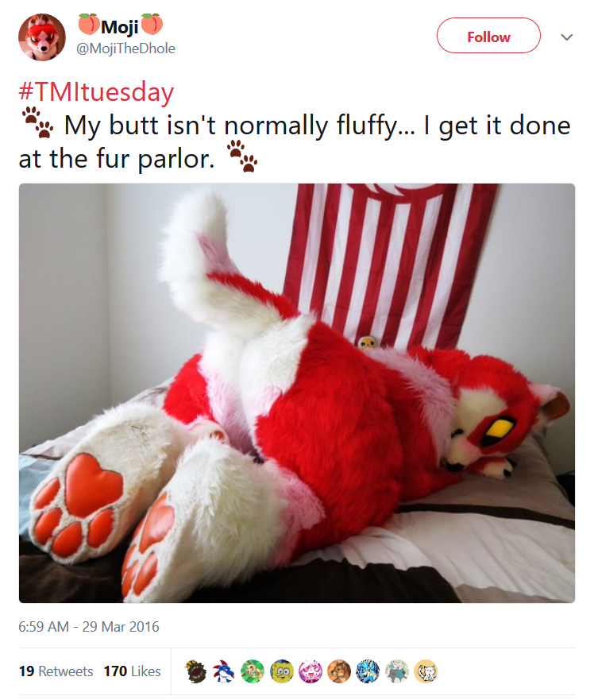
Task: Open the #TMItuesday hashtag link
Action: click(96, 91)
